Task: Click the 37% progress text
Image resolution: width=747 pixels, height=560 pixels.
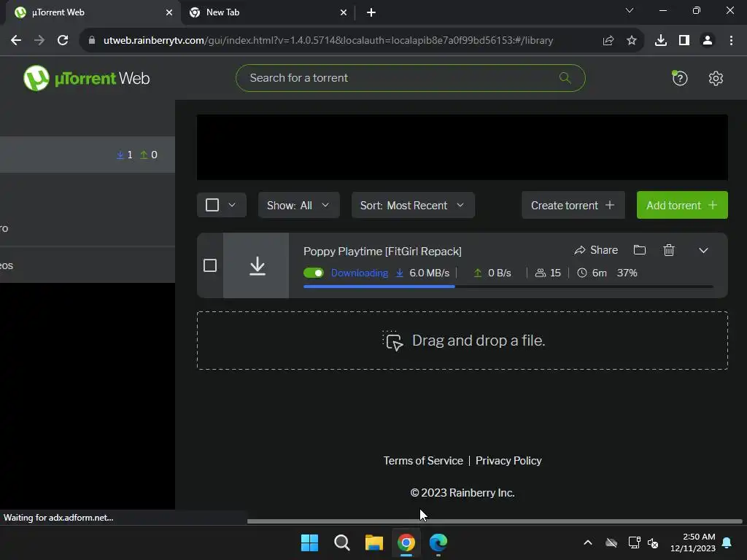Action: pos(627,273)
